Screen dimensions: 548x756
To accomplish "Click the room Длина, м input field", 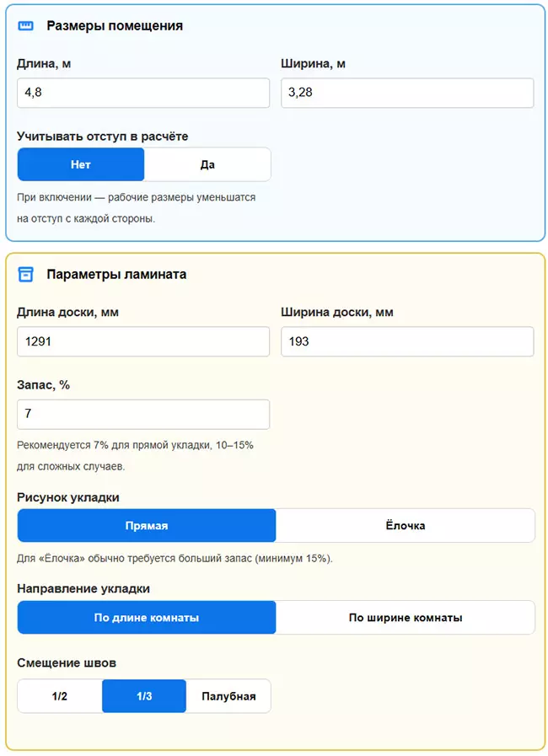I will click(143, 93).
